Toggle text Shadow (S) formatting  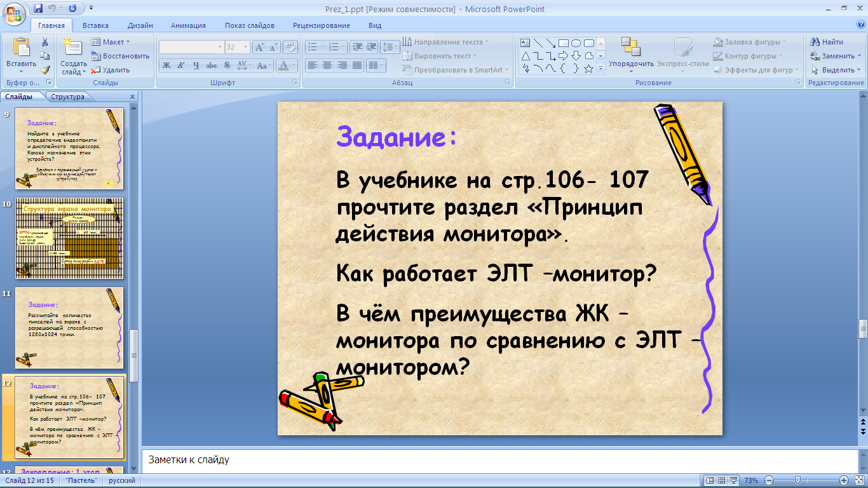coord(227,65)
